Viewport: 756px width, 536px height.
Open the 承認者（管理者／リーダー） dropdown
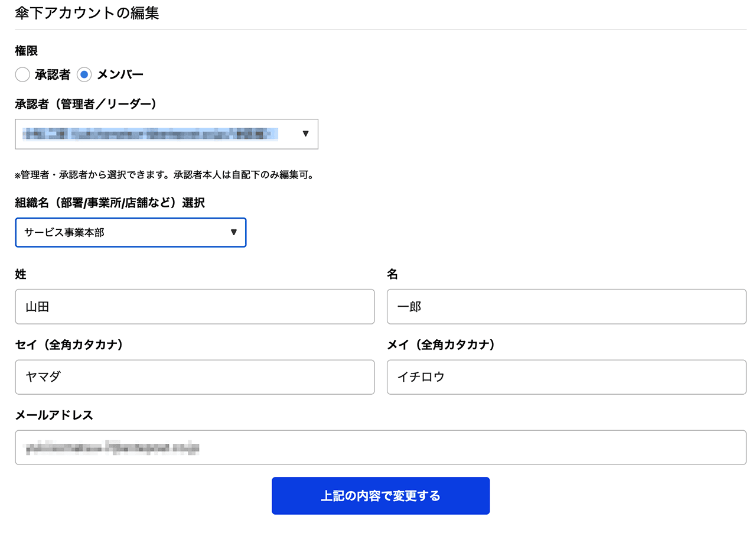pyautogui.click(x=167, y=134)
